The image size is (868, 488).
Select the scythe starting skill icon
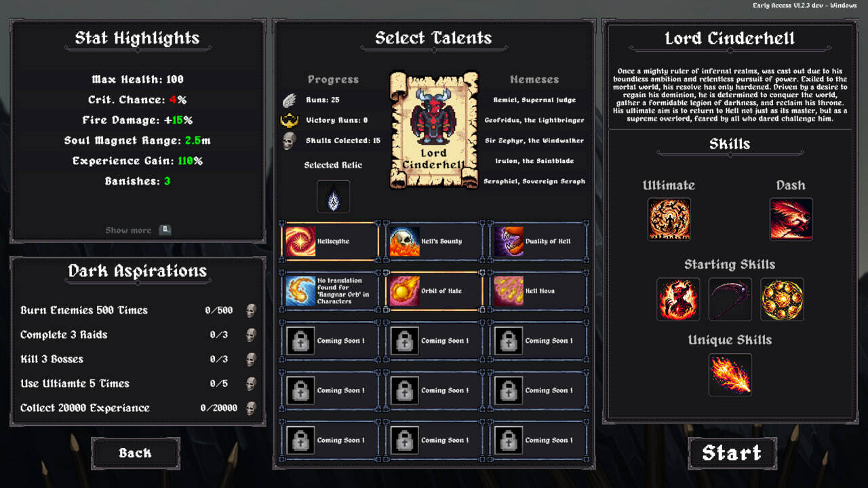(x=730, y=299)
